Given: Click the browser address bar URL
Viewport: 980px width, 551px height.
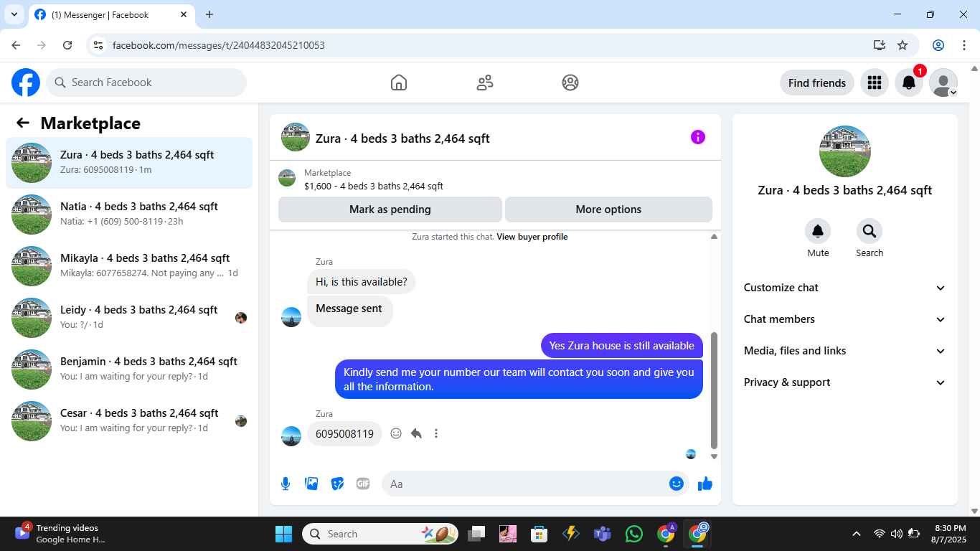Looking at the screenshot, I should (x=219, y=45).
